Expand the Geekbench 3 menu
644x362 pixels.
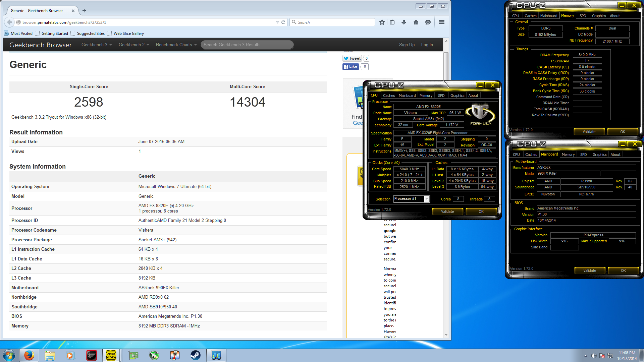coord(97,45)
